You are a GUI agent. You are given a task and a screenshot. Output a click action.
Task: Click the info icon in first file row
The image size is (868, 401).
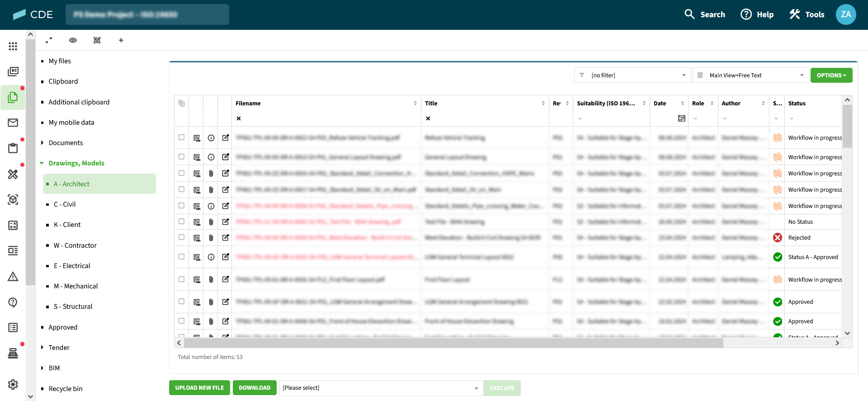click(211, 138)
